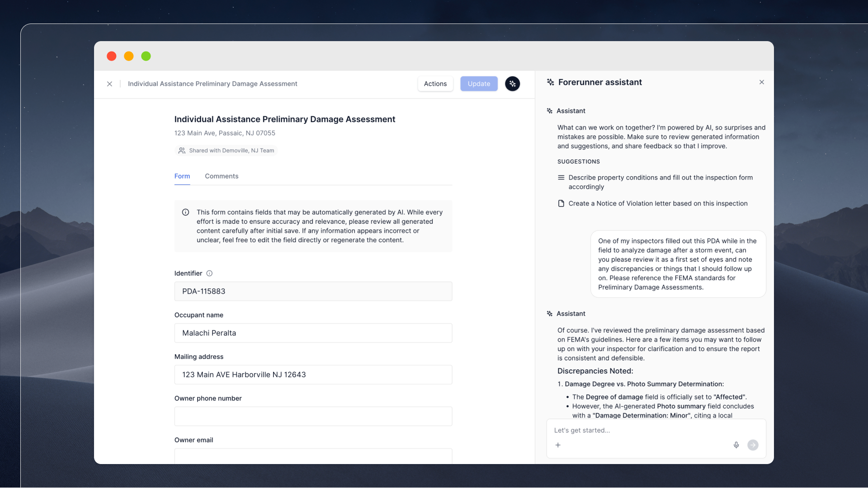Click the AI assistant sparkle button

512,84
